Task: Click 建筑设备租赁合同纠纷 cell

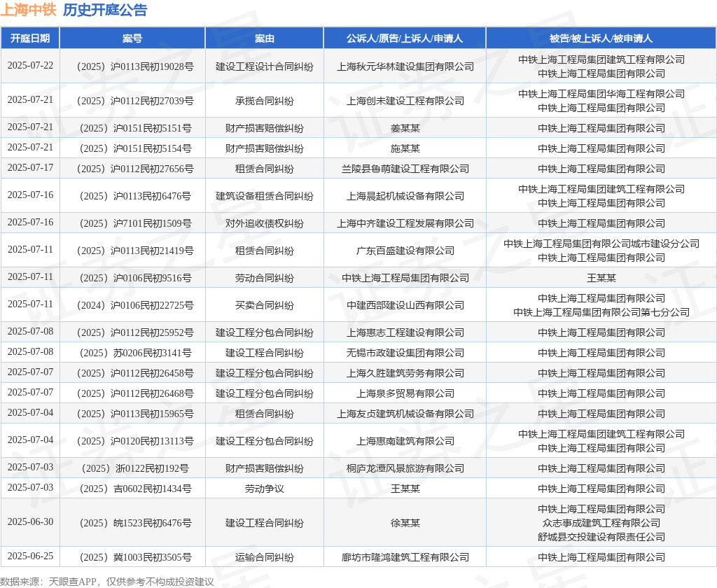Action: point(264,196)
